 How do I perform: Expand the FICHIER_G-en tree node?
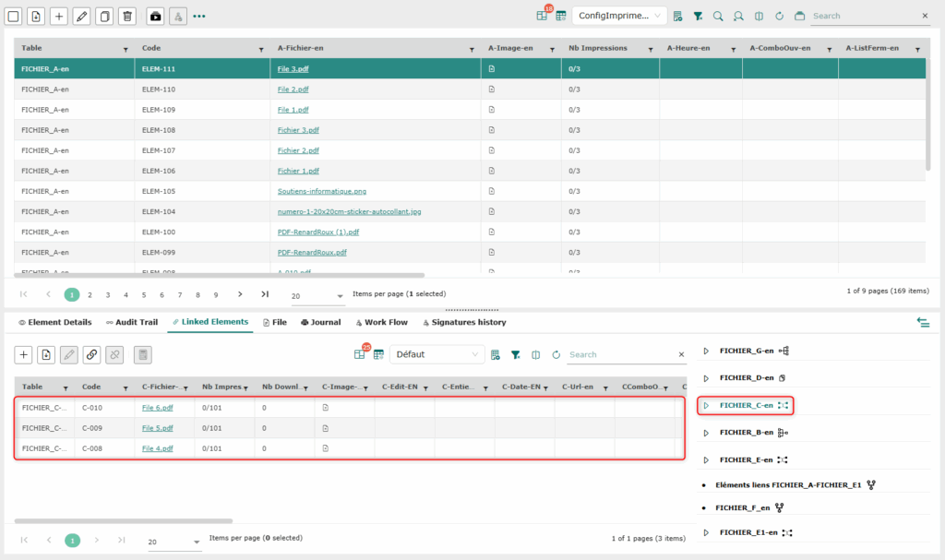click(x=705, y=351)
